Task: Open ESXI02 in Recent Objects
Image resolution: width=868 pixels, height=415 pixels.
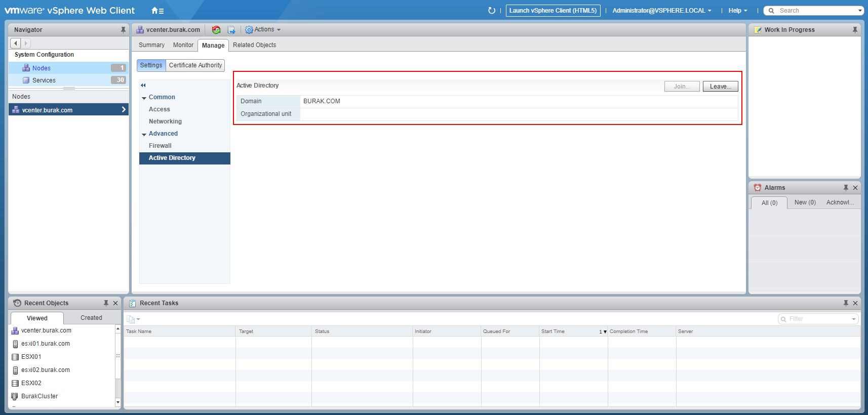Action: tap(31, 383)
